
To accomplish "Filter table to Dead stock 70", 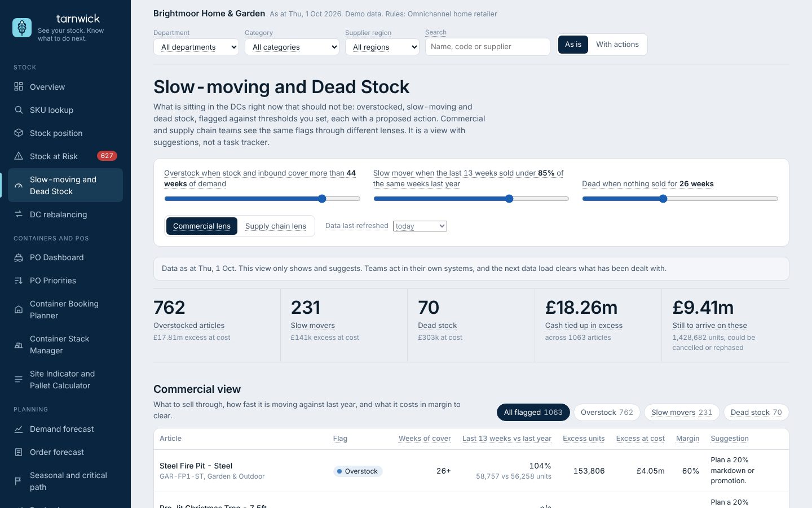I will click(x=756, y=412).
